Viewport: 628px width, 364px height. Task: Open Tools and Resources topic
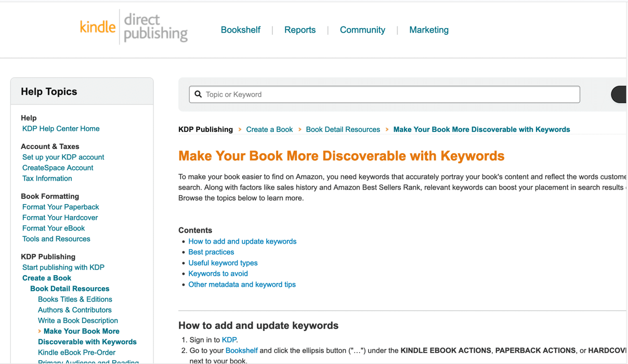pos(56,239)
